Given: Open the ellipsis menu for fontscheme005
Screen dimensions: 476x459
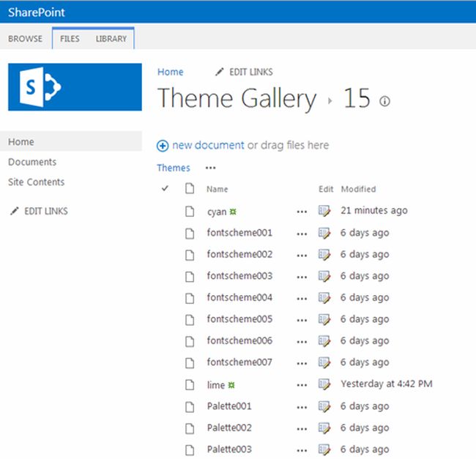Looking at the screenshot, I should click(302, 320).
